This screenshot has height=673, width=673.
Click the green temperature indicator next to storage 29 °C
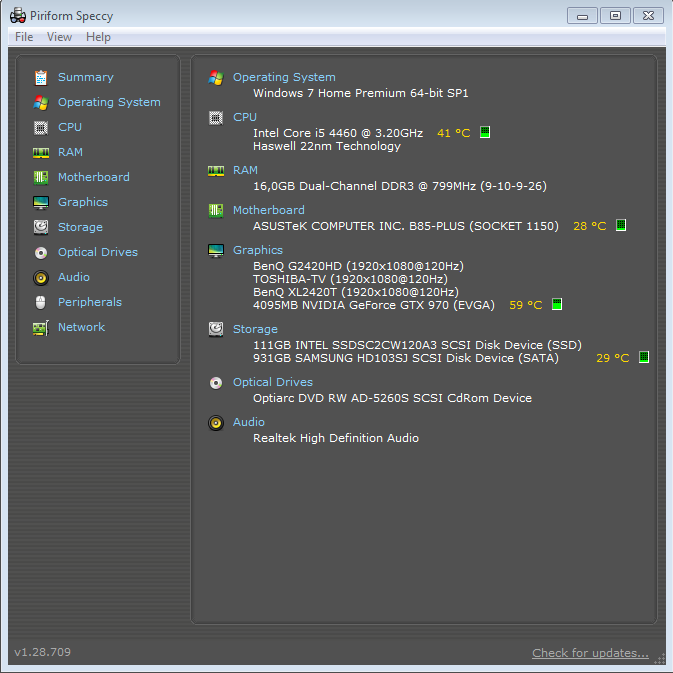[x=643, y=357]
